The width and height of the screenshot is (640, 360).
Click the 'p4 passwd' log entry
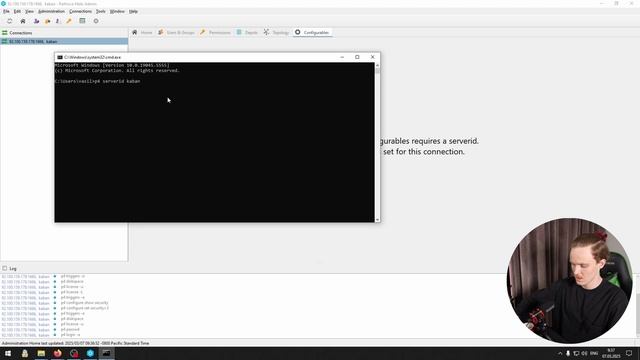pos(70,329)
